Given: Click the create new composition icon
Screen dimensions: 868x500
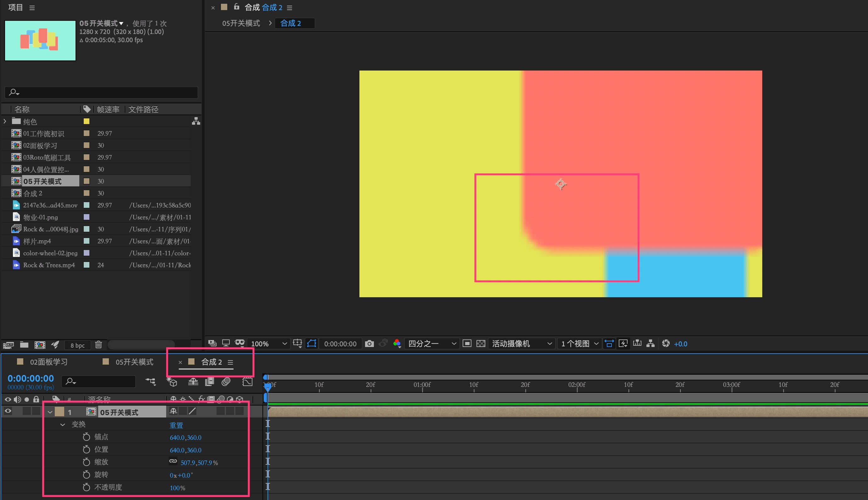Looking at the screenshot, I should [x=40, y=345].
